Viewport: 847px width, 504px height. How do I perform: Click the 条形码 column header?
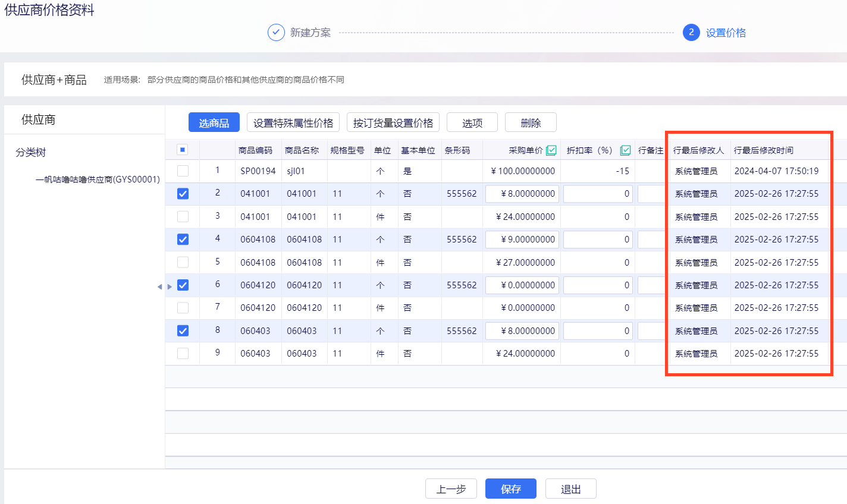[x=457, y=150]
